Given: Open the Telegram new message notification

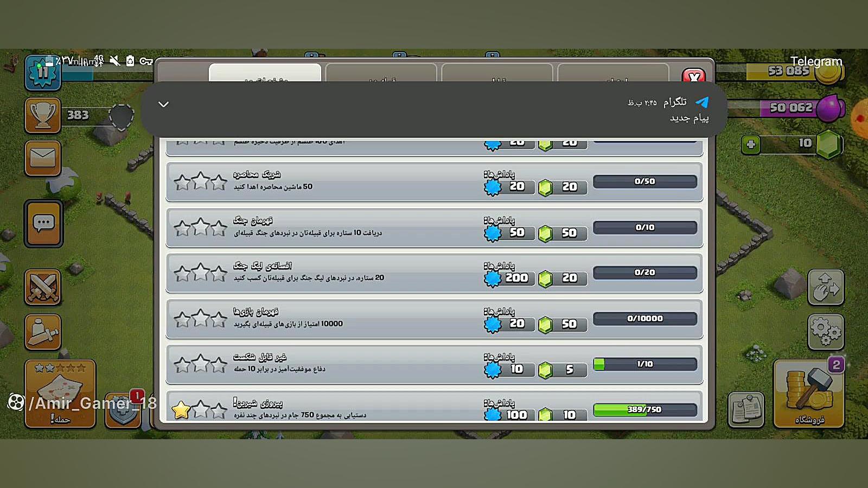Looking at the screenshot, I should coord(434,110).
